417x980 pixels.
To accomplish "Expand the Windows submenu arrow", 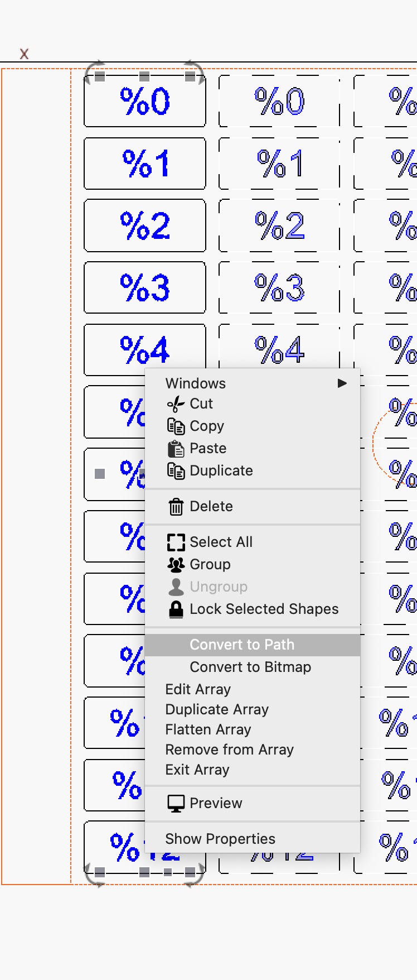I will click(x=342, y=383).
